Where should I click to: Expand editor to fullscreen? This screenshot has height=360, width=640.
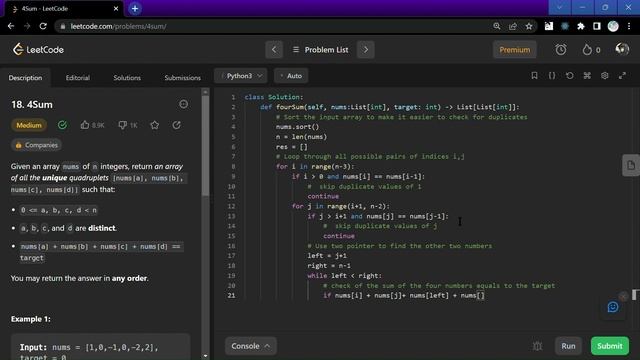(x=622, y=76)
